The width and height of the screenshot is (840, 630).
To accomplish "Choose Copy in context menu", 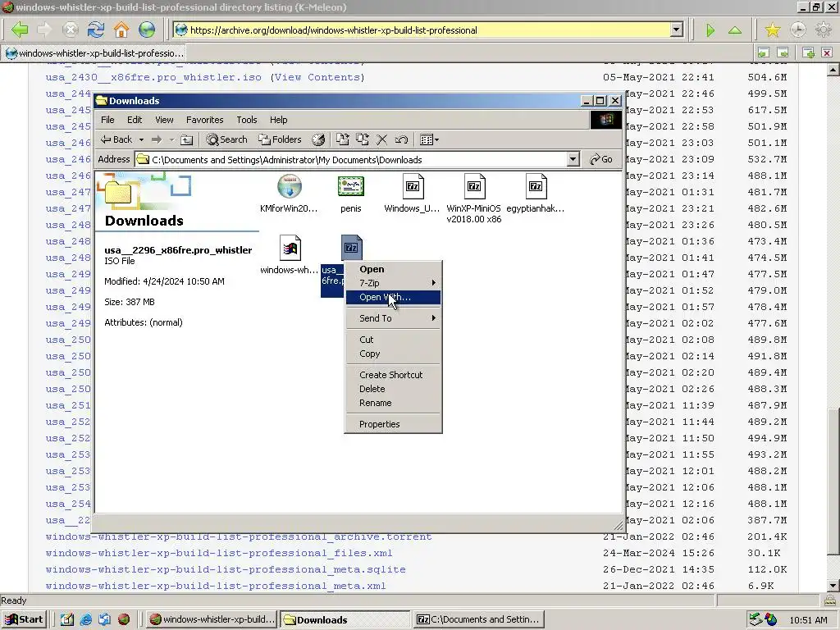I will tap(393, 354).
